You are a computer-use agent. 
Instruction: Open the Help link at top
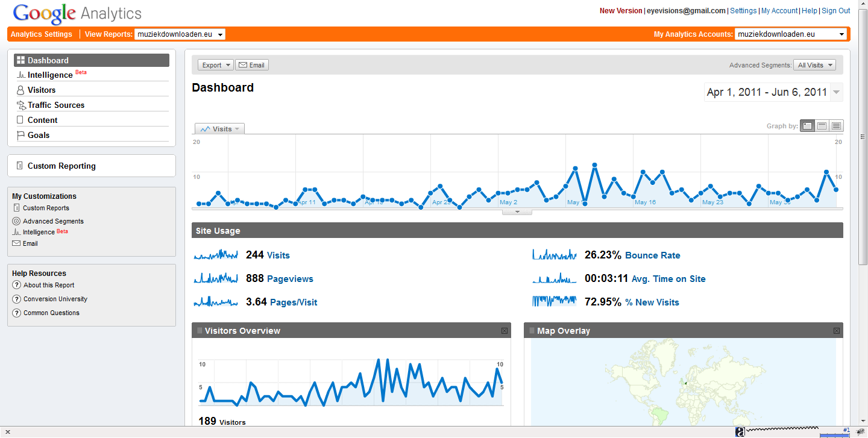(810, 11)
